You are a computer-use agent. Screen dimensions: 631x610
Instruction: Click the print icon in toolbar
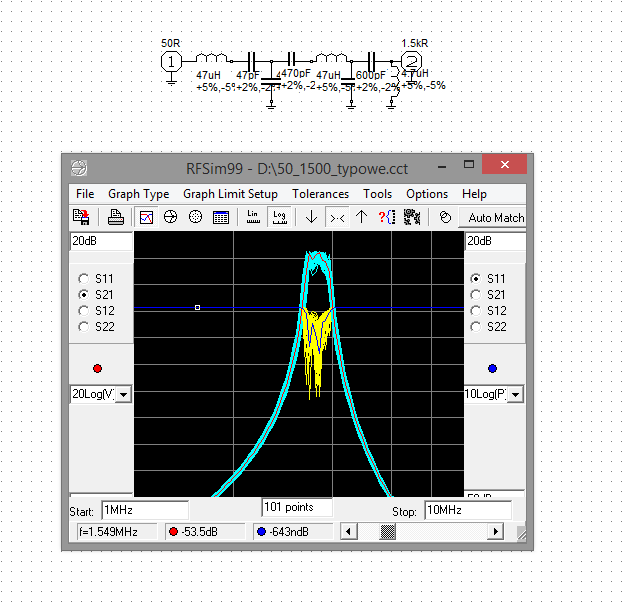tap(116, 217)
